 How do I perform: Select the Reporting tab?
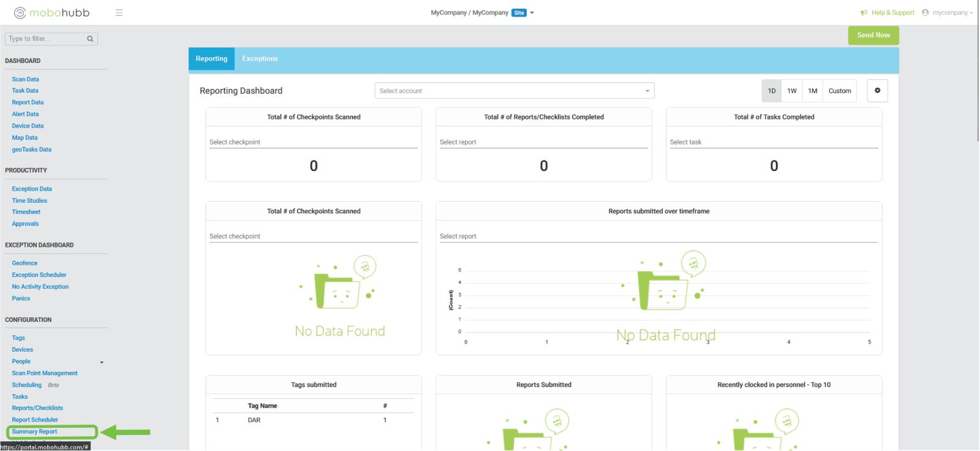pyautogui.click(x=211, y=59)
